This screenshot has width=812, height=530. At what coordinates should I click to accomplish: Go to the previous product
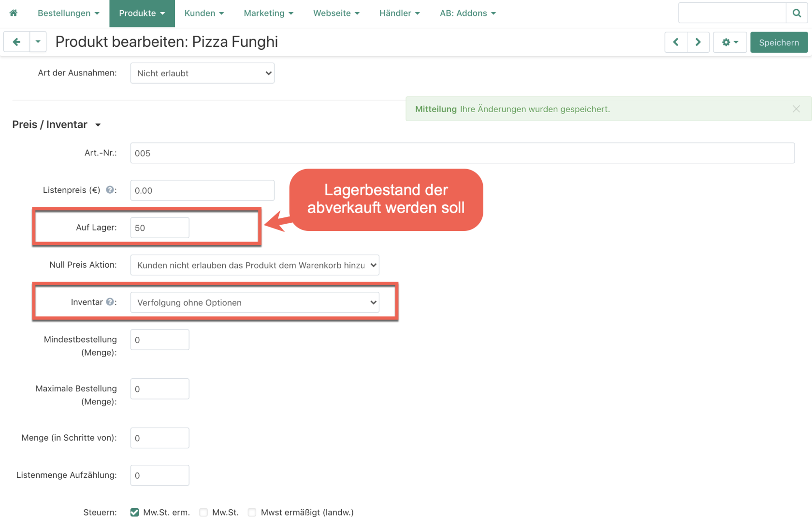(x=676, y=43)
